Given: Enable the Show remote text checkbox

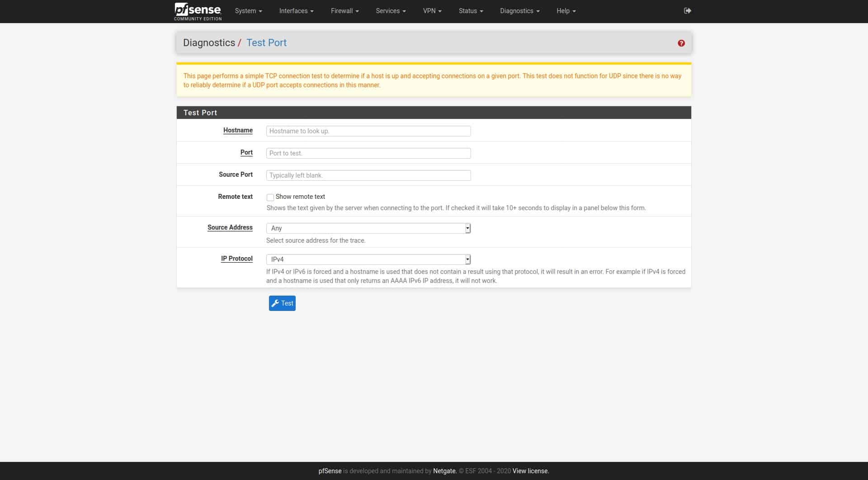Looking at the screenshot, I should [270, 198].
